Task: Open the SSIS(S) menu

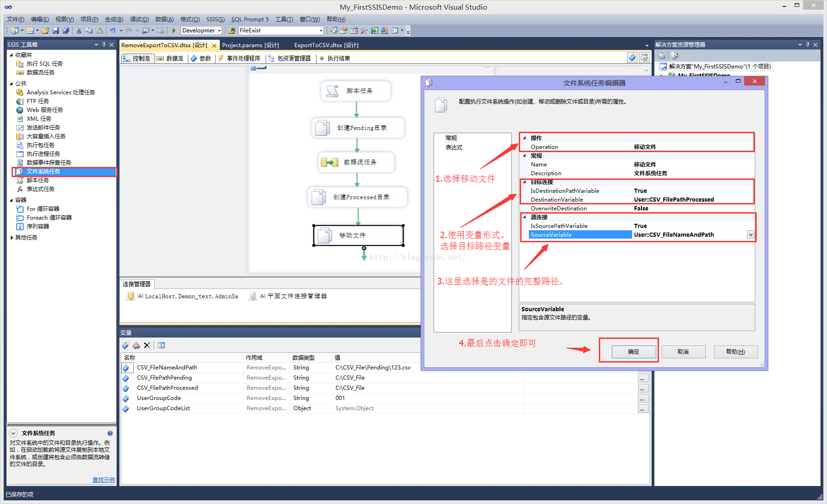Action: (215, 19)
